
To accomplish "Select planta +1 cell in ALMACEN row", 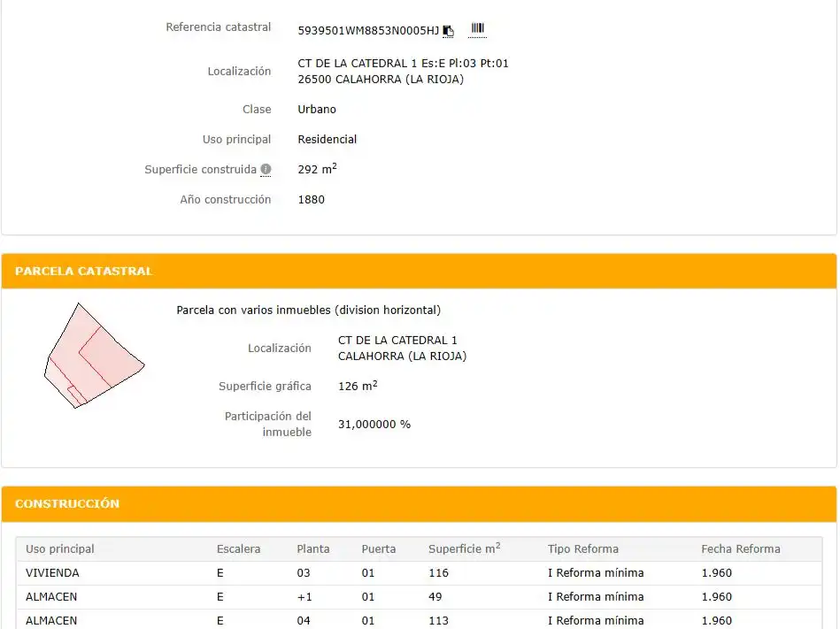I will (x=304, y=597).
